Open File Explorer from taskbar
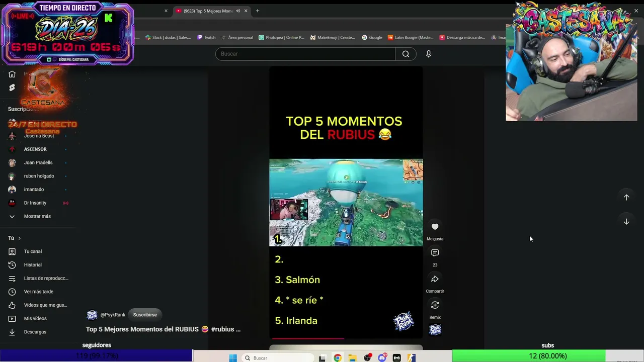The width and height of the screenshot is (644, 362). [353, 358]
